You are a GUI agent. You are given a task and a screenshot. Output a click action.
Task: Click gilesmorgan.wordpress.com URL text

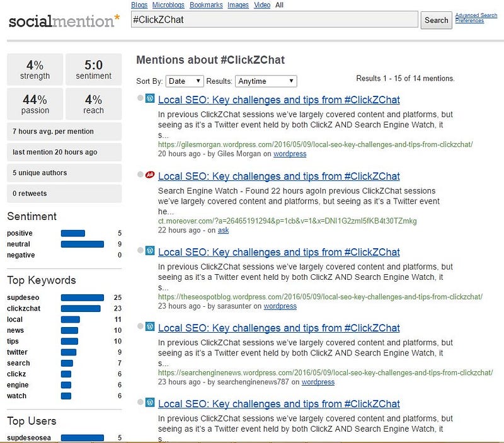tap(316, 145)
